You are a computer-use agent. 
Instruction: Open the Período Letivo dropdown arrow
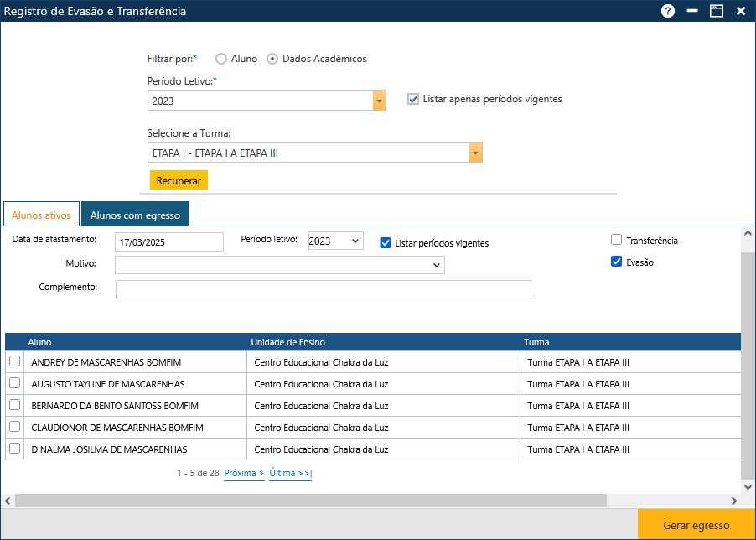pos(379,100)
